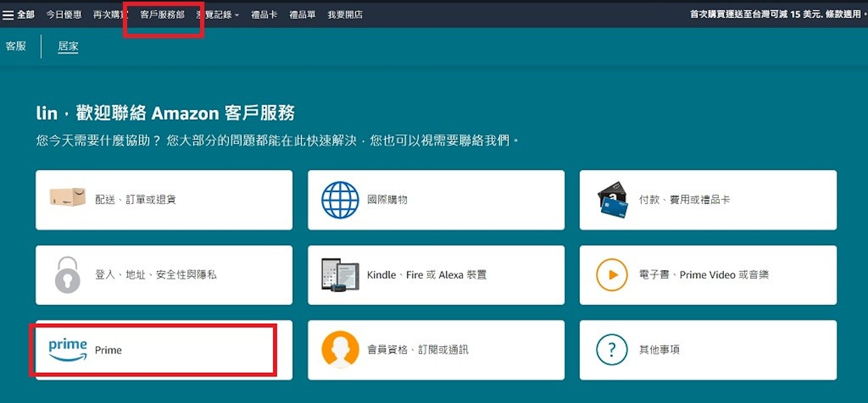Open the 今日優惠 nav item
This screenshot has height=403, width=868.
click(64, 15)
